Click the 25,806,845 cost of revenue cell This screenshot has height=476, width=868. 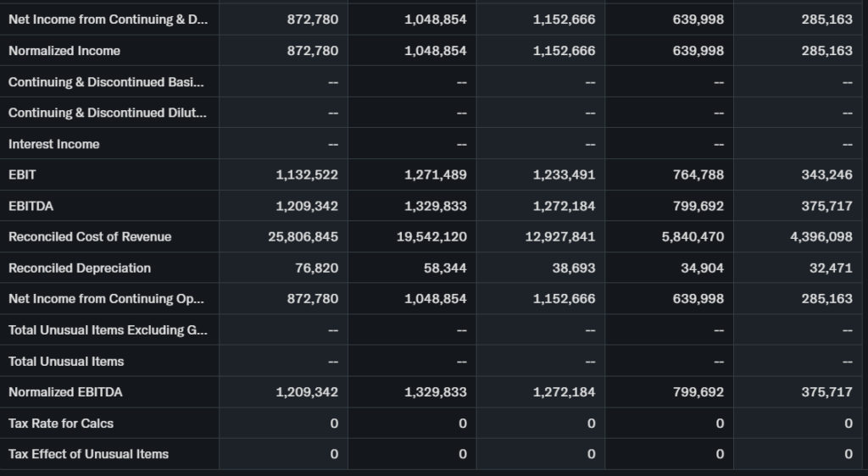click(303, 237)
